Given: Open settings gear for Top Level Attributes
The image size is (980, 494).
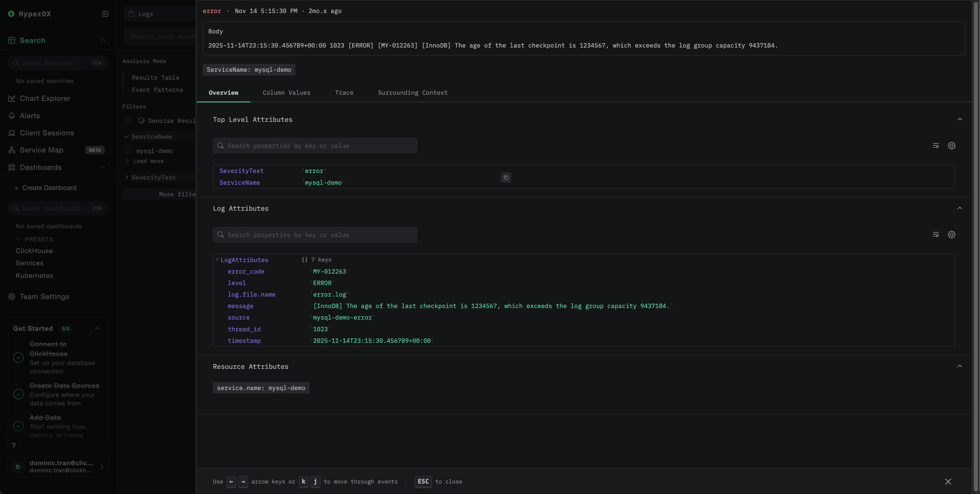Looking at the screenshot, I should point(951,146).
